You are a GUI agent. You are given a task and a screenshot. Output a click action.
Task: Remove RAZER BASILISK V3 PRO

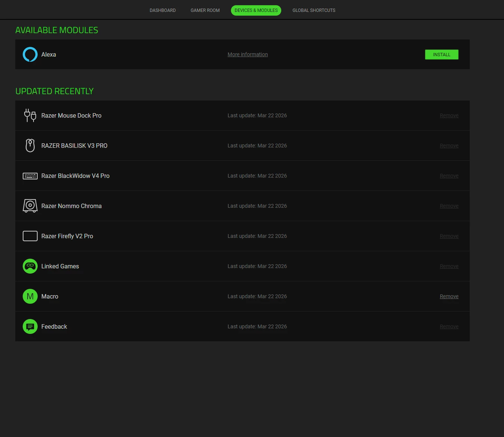click(449, 146)
